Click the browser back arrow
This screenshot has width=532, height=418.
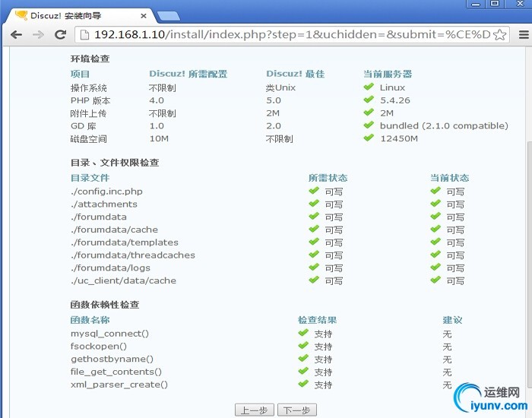tap(16, 35)
